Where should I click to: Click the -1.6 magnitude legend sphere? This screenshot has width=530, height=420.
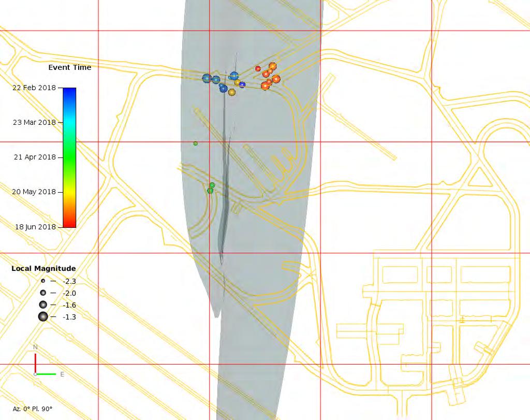[x=43, y=305]
